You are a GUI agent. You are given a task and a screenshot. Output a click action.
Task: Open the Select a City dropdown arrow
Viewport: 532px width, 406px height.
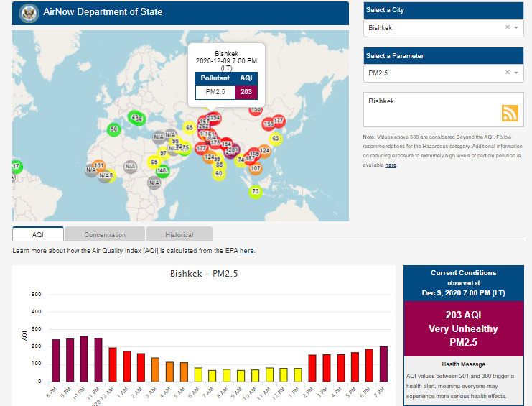tap(515, 27)
